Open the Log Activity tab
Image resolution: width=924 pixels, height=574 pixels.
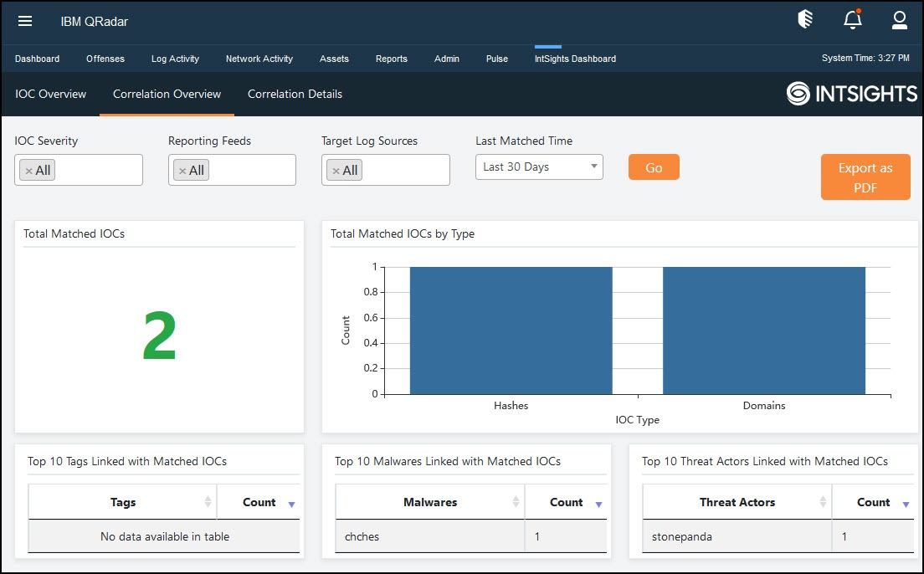(x=175, y=59)
